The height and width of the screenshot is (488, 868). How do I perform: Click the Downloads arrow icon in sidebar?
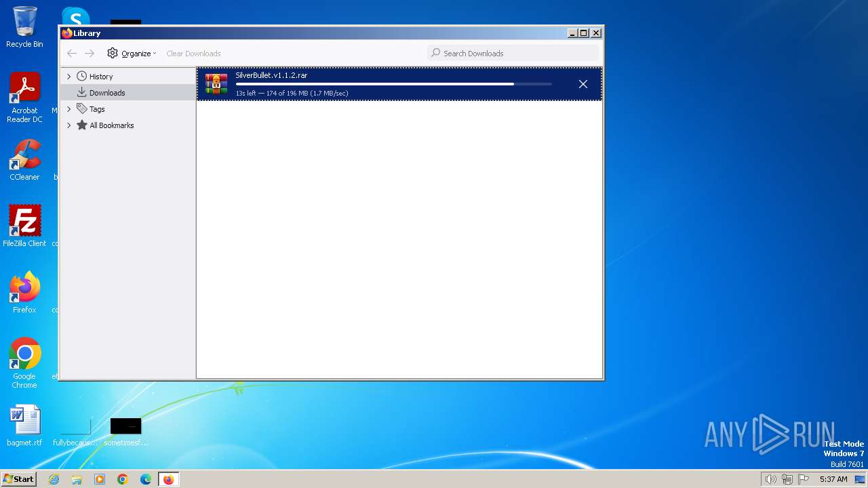tap(82, 93)
